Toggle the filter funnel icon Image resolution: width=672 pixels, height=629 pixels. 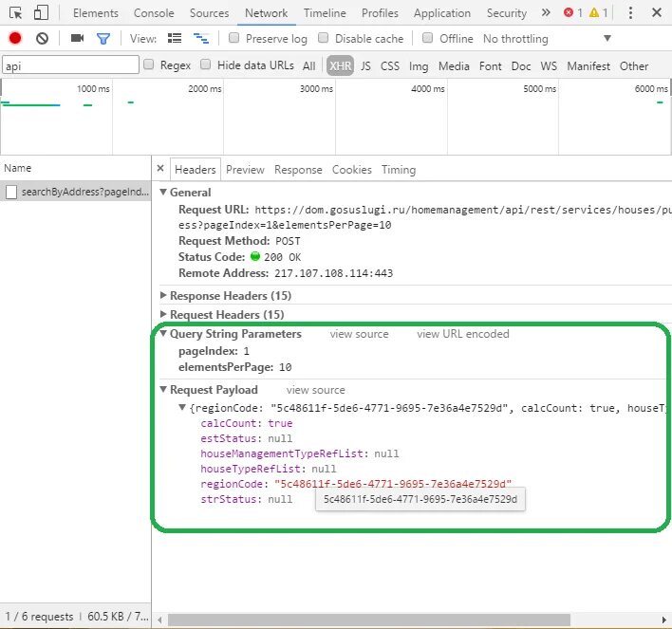(103, 39)
